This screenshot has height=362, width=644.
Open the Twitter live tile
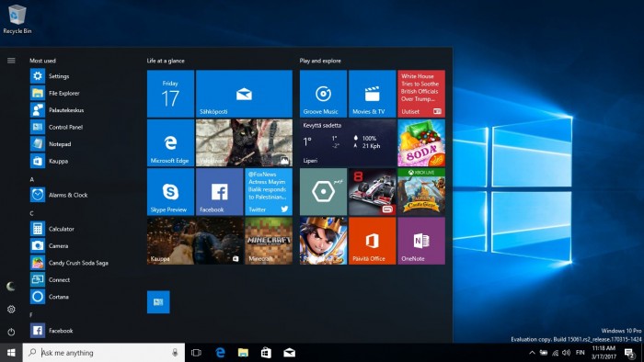tap(269, 192)
